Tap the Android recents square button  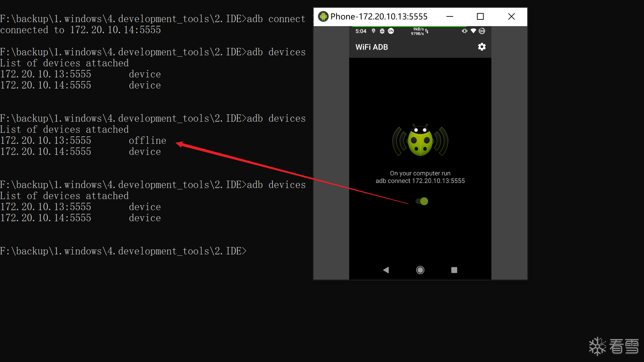454,270
